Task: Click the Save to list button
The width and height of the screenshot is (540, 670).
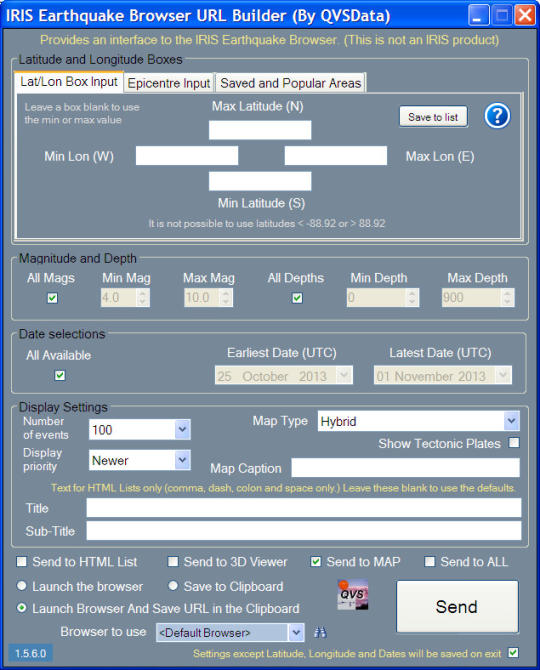Action: tap(433, 117)
